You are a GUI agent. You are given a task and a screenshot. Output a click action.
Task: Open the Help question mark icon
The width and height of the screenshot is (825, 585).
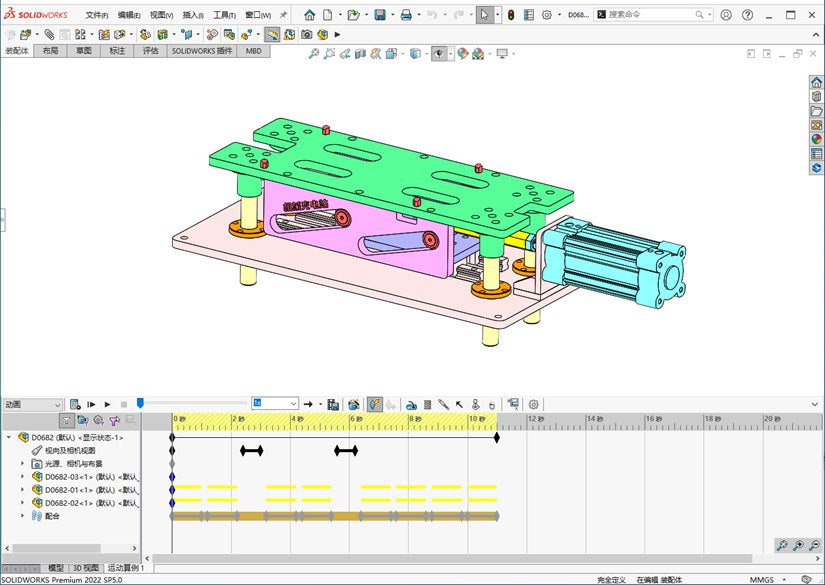pos(747,15)
